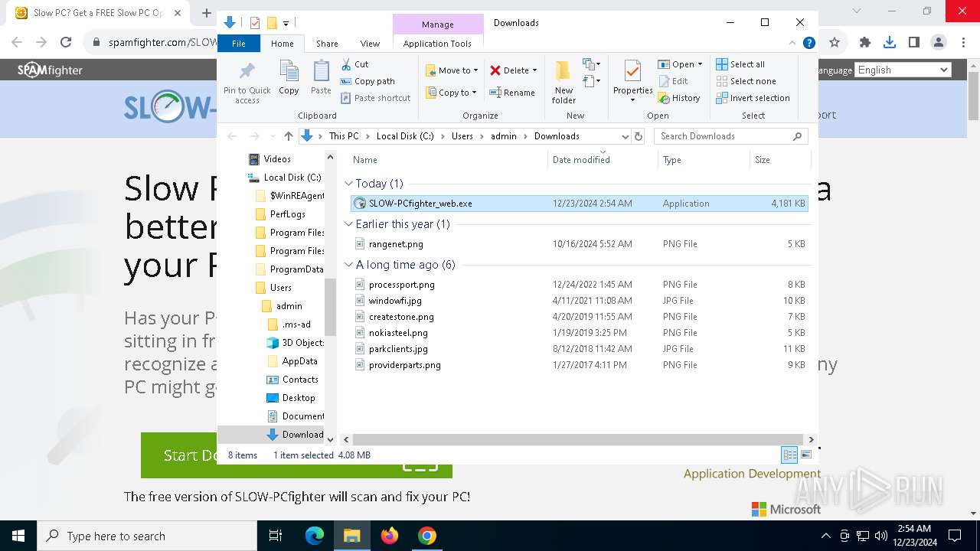Screen dimensions: 980x551
Task: Click Users in address breadcrumb
Action: pos(462,136)
